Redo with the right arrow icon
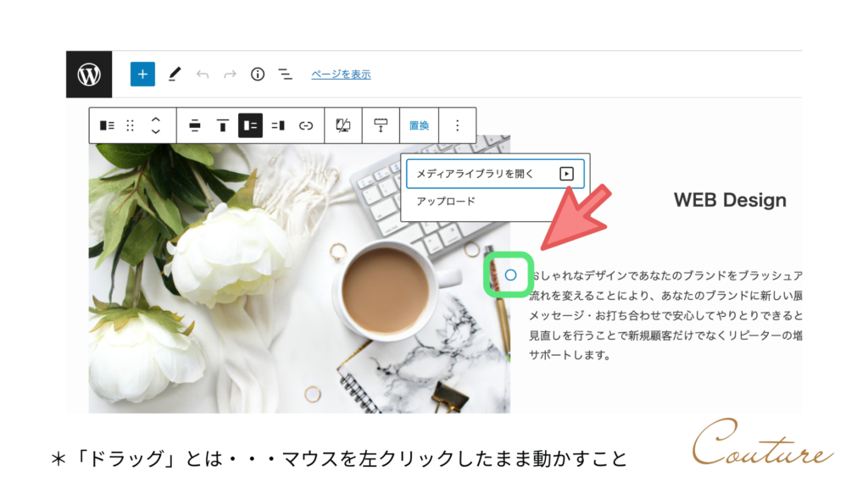The width and height of the screenshot is (868, 488). coord(230,75)
